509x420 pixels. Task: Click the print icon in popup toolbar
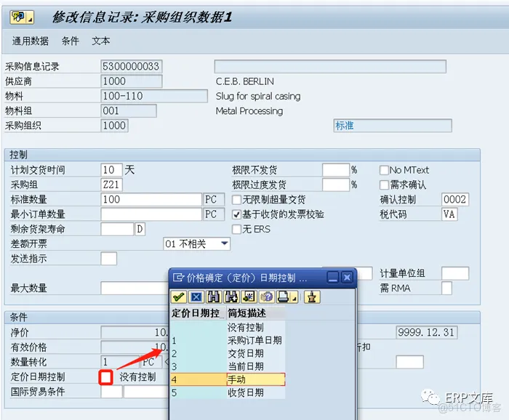point(283,296)
